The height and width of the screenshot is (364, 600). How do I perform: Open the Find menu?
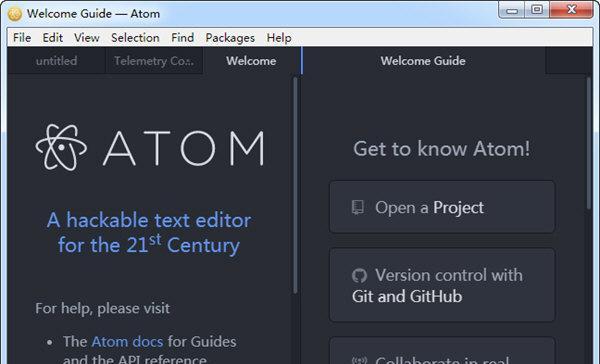click(182, 38)
